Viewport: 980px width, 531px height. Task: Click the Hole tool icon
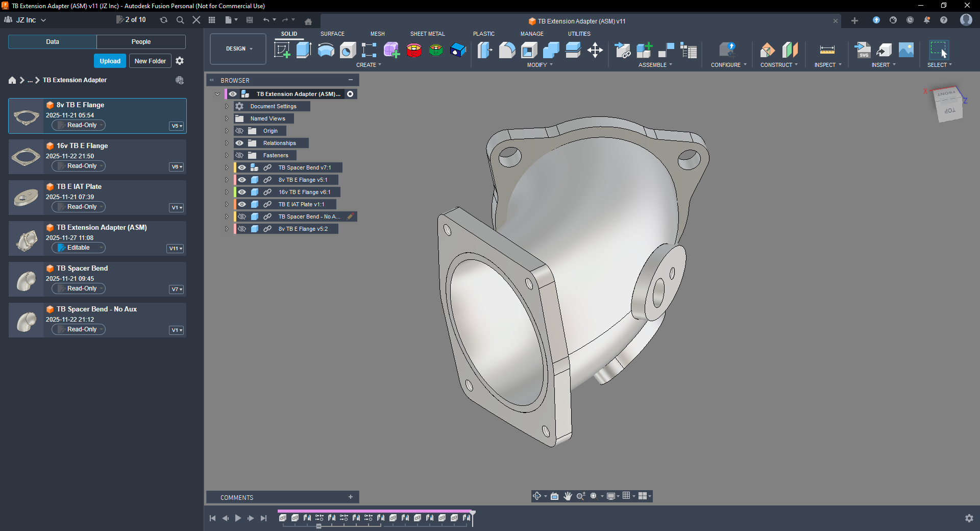coord(348,50)
